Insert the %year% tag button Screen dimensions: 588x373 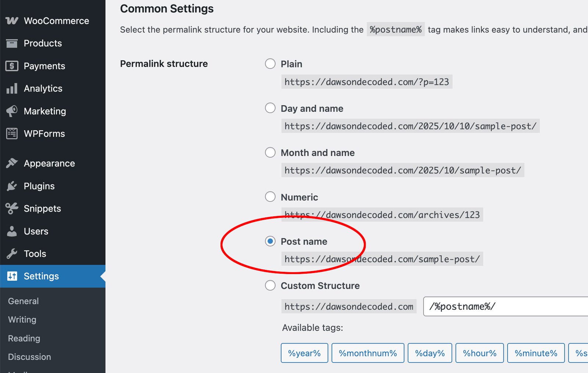pos(304,353)
